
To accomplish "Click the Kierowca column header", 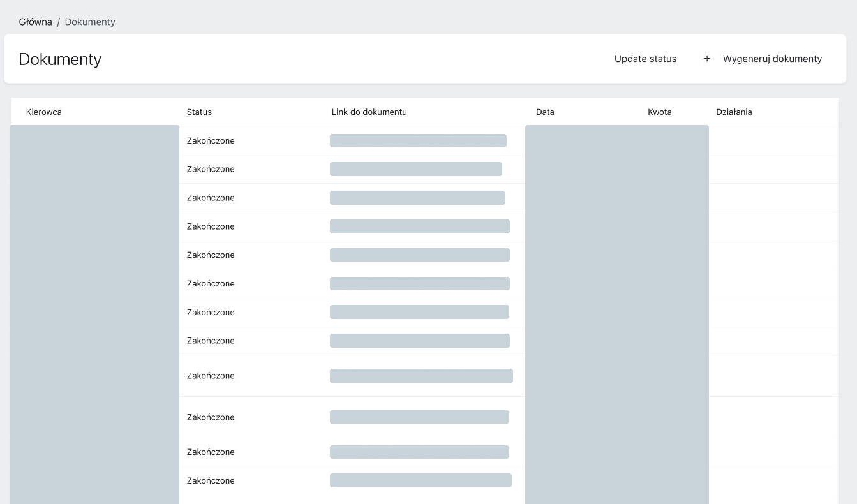I will point(44,112).
